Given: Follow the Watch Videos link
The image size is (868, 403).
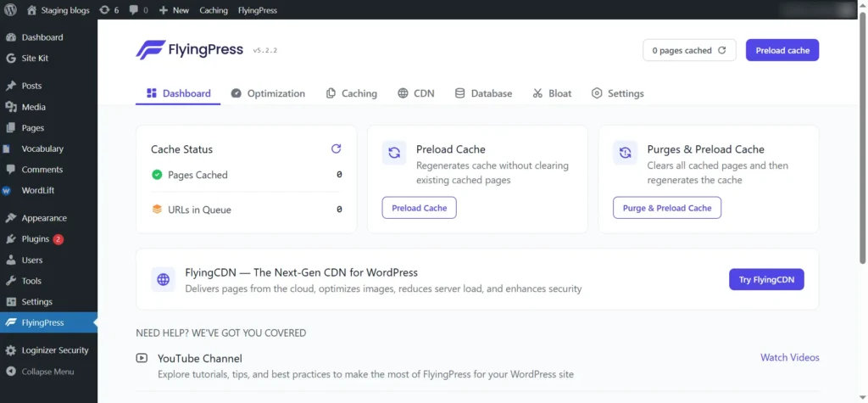Looking at the screenshot, I should [789, 357].
